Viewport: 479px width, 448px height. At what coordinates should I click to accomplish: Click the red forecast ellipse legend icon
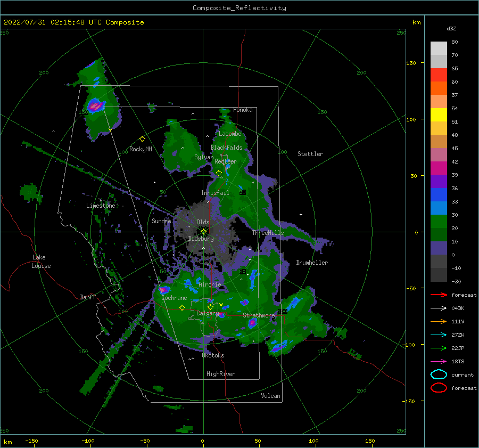pyautogui.click(x=439, y=388)
